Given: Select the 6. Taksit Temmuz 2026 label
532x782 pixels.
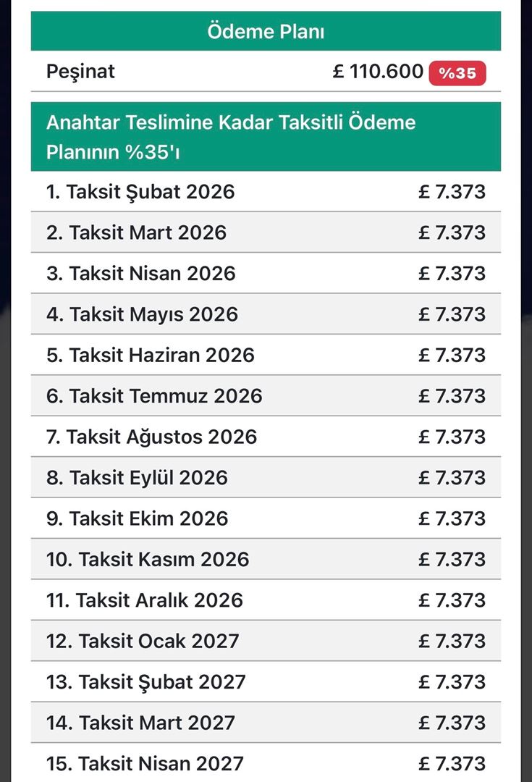Looking at the screenshot, I should [154, 396].
